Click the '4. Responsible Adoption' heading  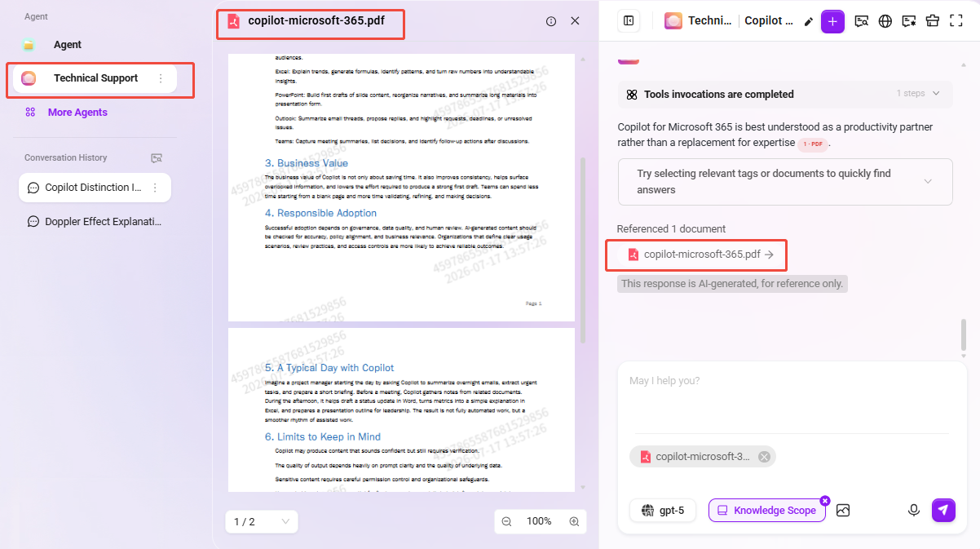coord(320,214)
